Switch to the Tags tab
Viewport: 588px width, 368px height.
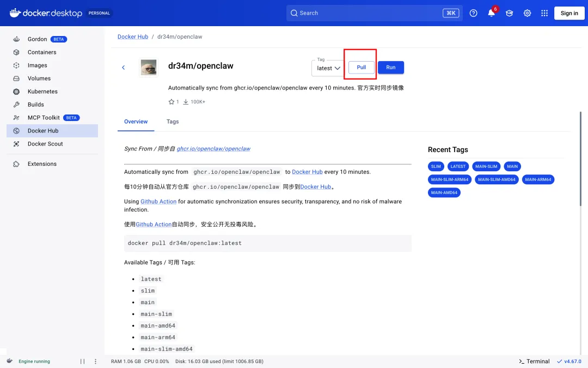[173, 122]
